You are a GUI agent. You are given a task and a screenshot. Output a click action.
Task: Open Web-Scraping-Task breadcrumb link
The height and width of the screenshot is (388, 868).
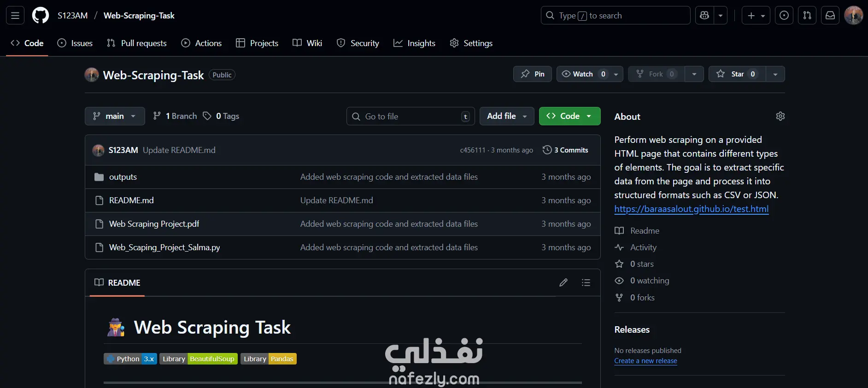tap(139, 16)
